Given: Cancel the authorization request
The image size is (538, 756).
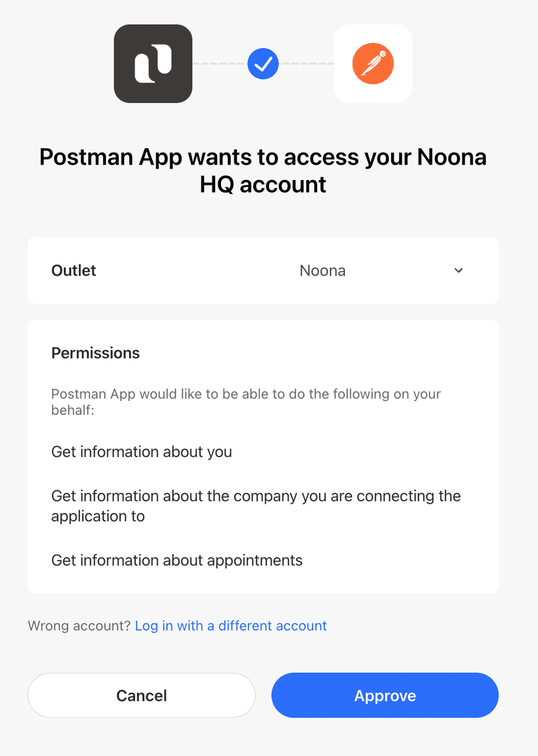Looking at the screenshot, I should (x=141, y=695).
